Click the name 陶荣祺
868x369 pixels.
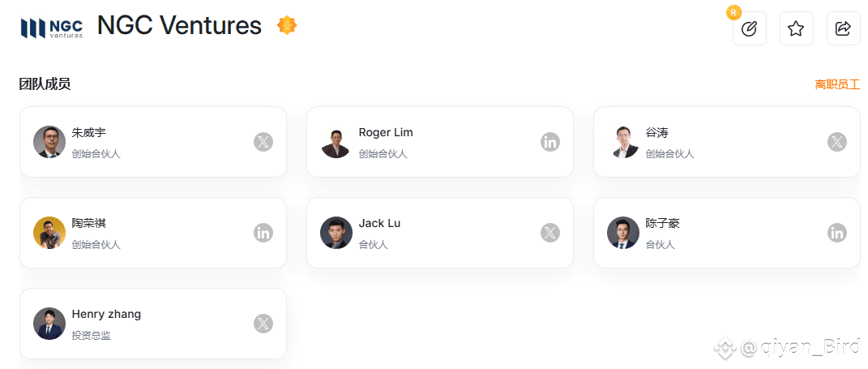point(89,223)
